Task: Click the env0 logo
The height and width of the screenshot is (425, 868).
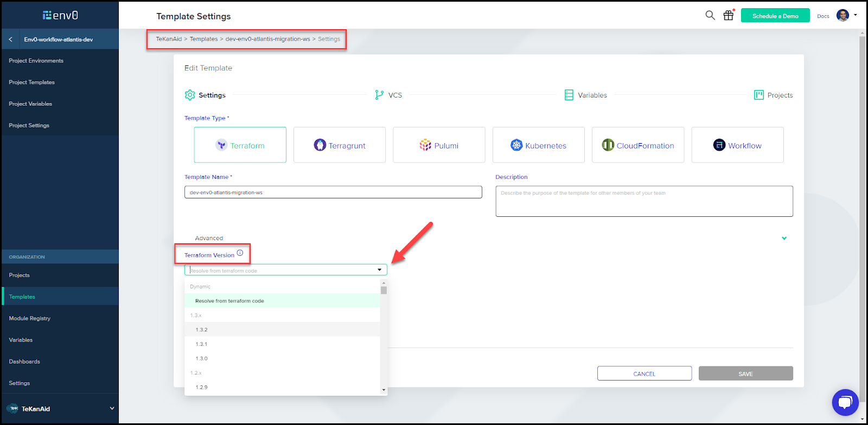Action: click(60, 15)
